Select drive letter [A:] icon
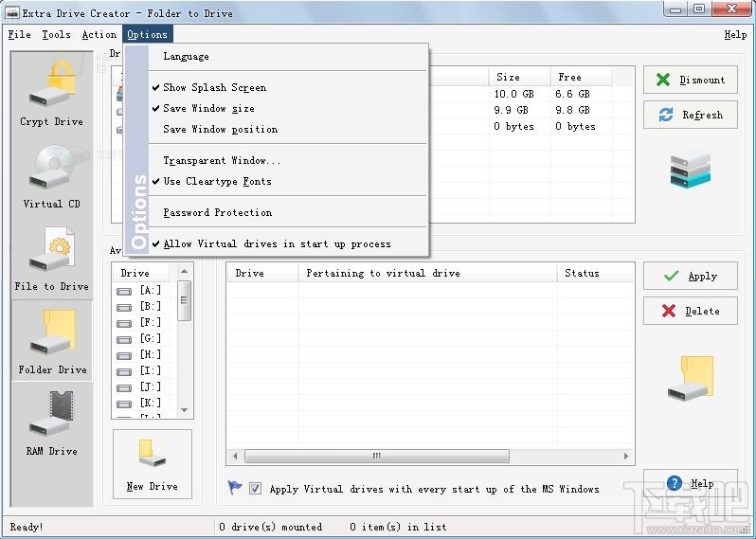756x539 pixels. pyautogui.click(x=124, y=291)
